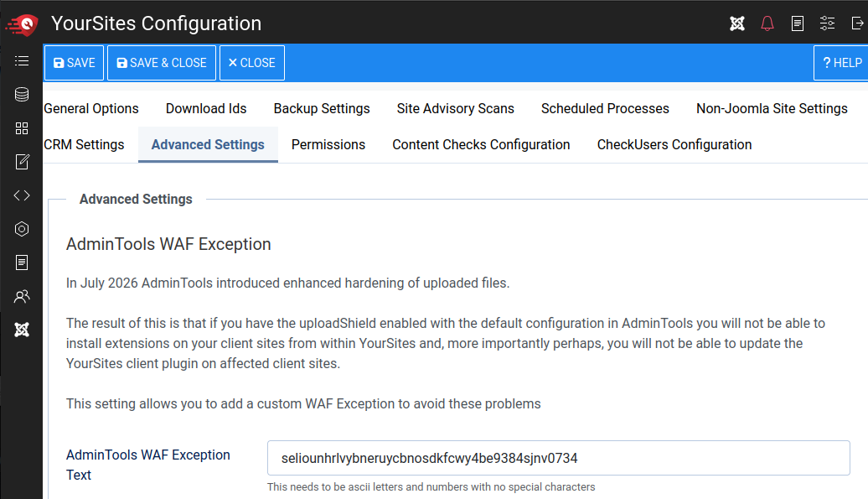This screenshot has width=868, height=499.
Task: Open the edit pencil sidebar icon
Action: [22, 162]
